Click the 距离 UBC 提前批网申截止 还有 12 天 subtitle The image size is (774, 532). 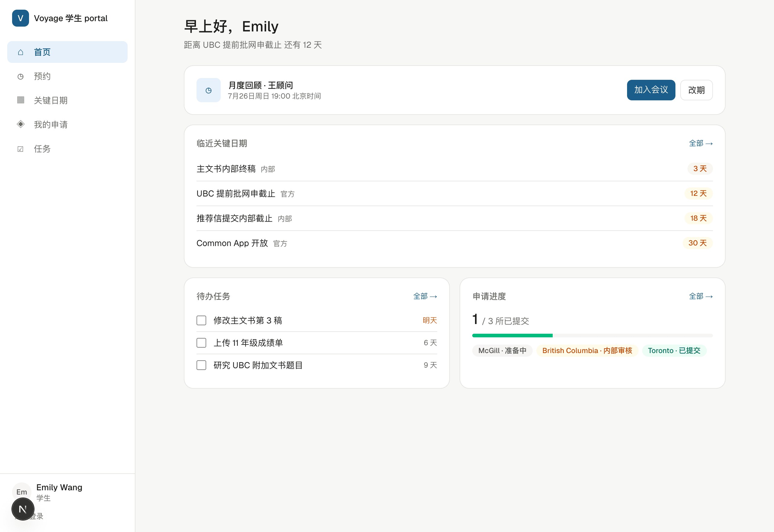tap(253, 45)
